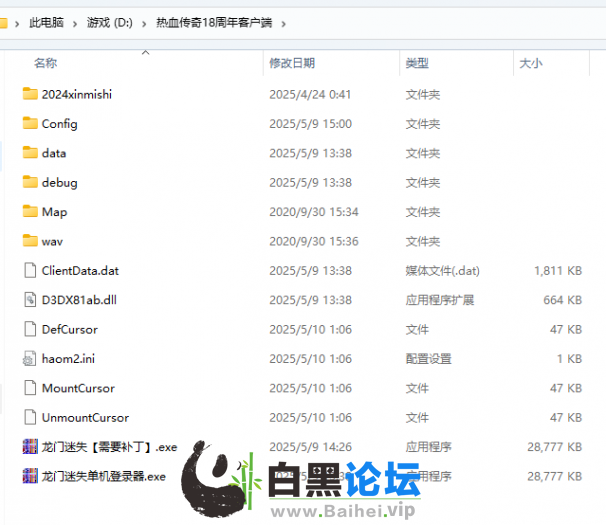Open the 2024xinmishi folder icon
Screen dimensions: 606x525
tap(30, 94)
